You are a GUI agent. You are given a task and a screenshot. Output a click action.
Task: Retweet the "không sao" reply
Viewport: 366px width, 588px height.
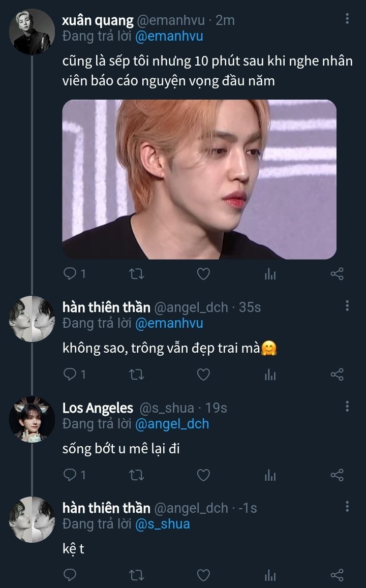click(x=137, y=375)
